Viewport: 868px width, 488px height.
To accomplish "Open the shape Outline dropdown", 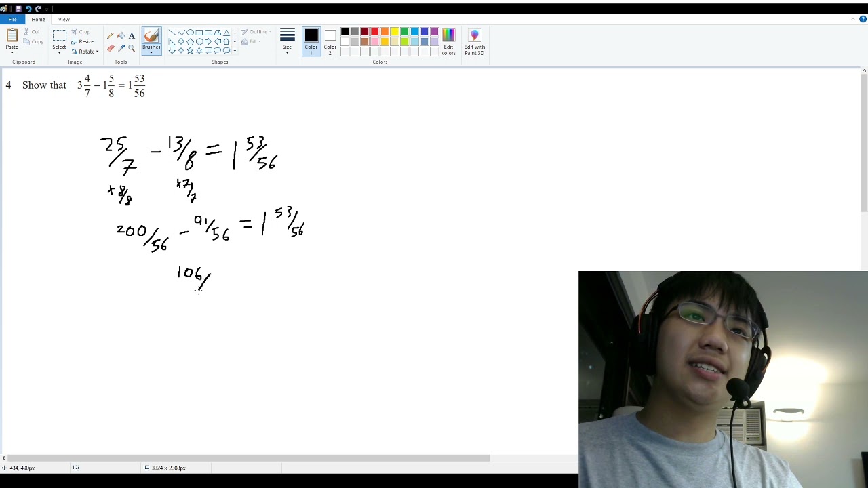I will (x=256, y=32).
